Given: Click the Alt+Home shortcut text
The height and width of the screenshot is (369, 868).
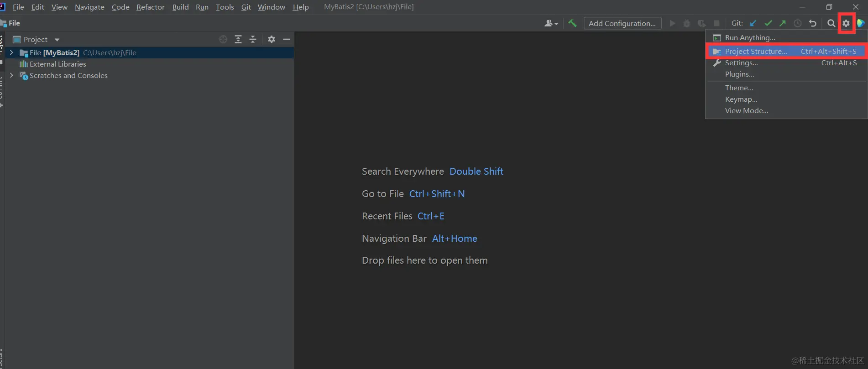Looking at the screenshot, I should click(455, 239).
